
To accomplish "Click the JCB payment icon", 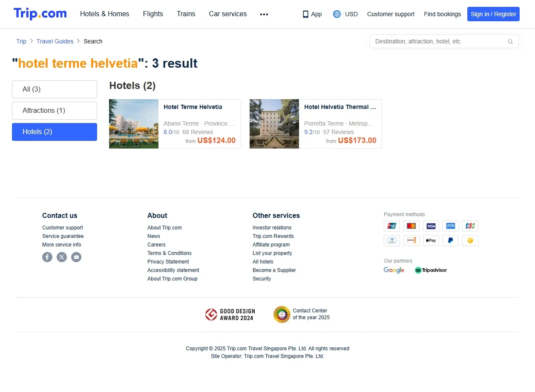I will click(470, 226).
